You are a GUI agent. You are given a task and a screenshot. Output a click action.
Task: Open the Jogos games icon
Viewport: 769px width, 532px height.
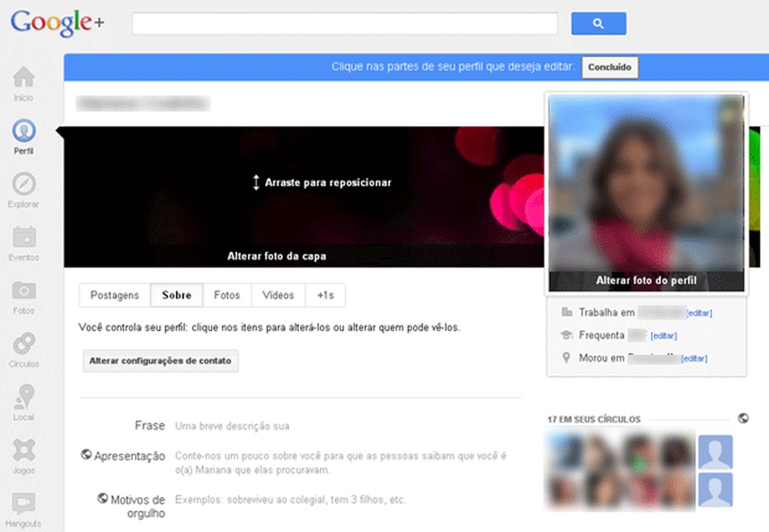tap(23, 450)
